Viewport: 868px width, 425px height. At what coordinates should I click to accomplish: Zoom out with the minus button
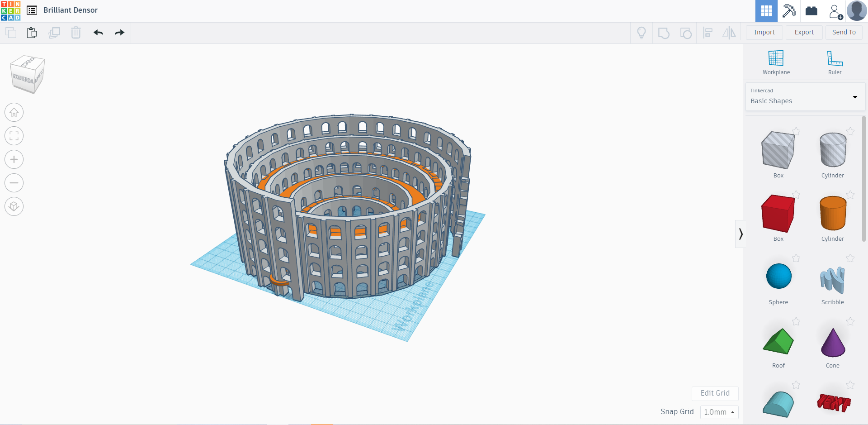[14, 183]
